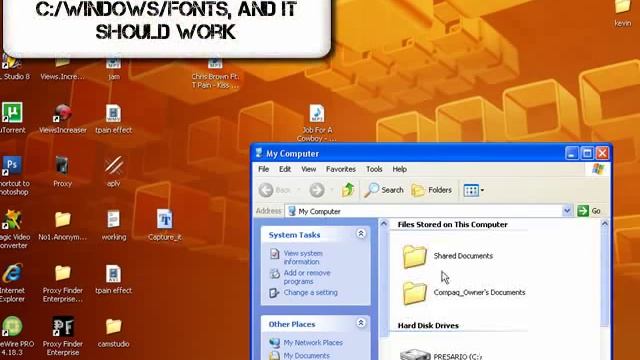Open the uTorrent desktop shortcut
Screen dimensions: 640x360
(x=12, y=113)
